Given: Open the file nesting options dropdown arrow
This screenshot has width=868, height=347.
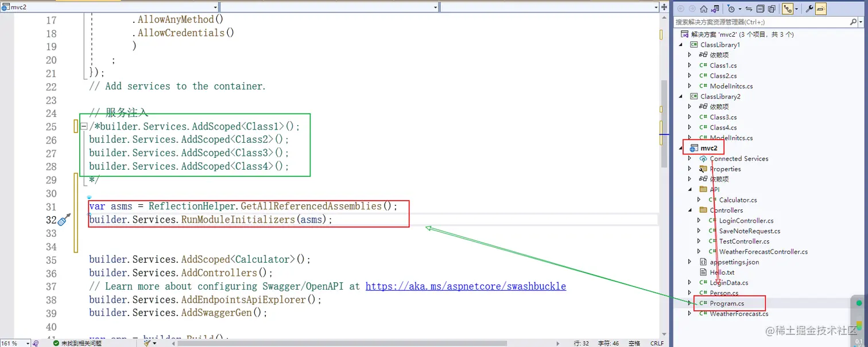Looking at the screenshot, I should pos(797,9).
